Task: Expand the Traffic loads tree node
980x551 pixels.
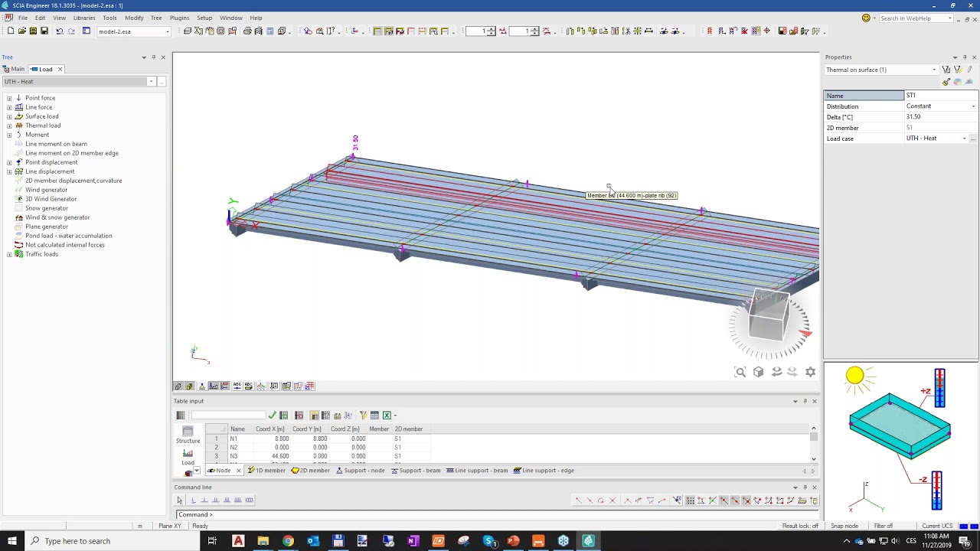Action: [9, 254]
